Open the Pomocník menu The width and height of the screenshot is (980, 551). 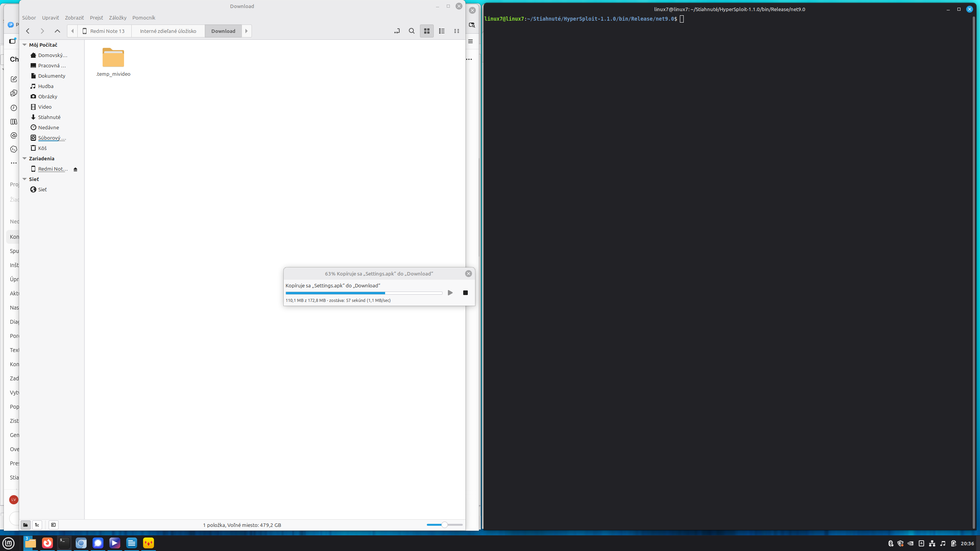tap(144, 18)
